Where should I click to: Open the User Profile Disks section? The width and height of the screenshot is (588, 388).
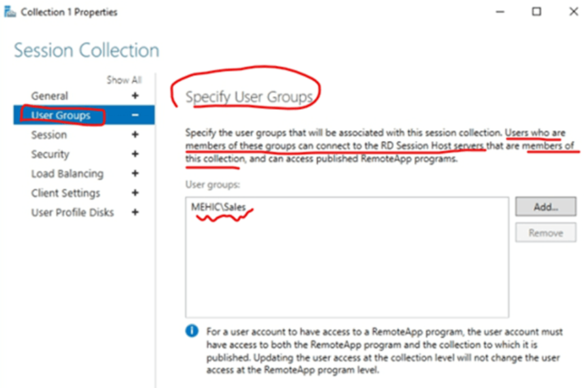[72, 212]
